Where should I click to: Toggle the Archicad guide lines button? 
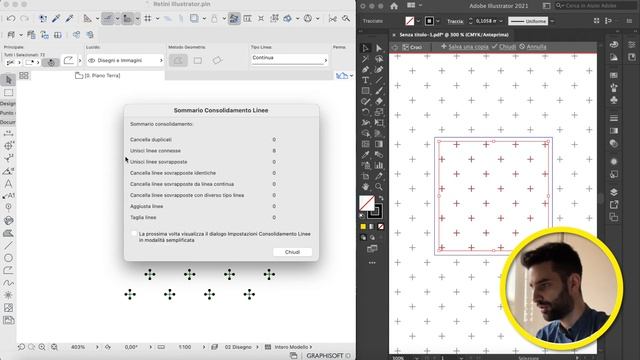108,18
